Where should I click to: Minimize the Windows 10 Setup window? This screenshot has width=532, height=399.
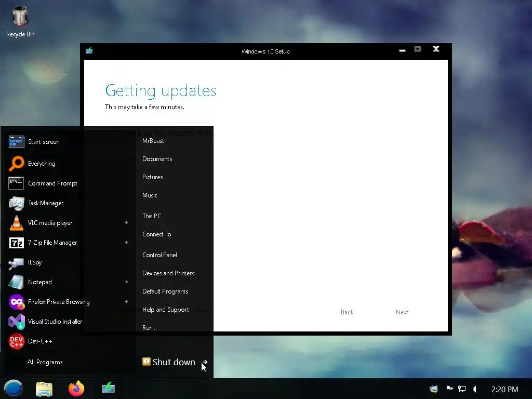pyautogui.click(x=403, y=50)
